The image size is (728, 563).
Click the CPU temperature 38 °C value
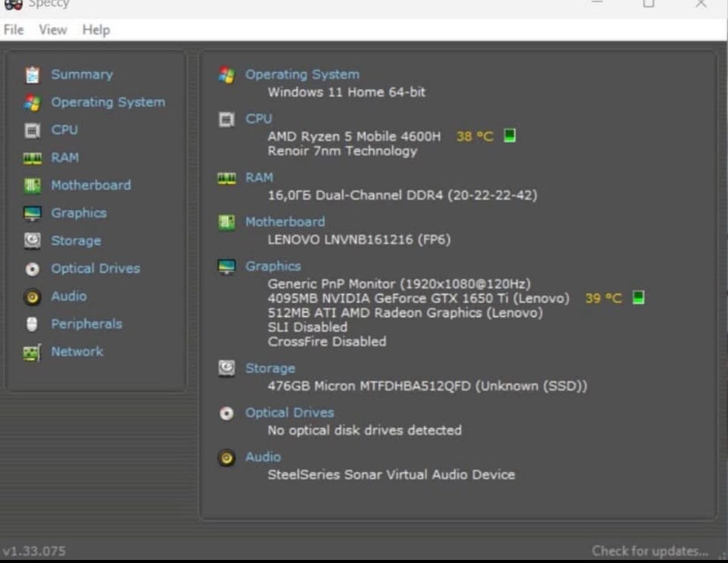pyautogui.click(x=475, y=136)
